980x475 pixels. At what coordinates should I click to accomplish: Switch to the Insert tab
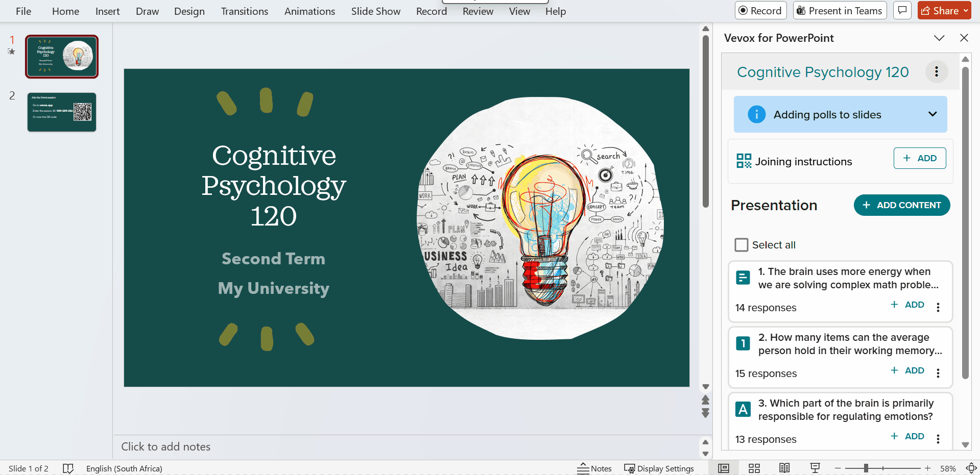(107, 11)
